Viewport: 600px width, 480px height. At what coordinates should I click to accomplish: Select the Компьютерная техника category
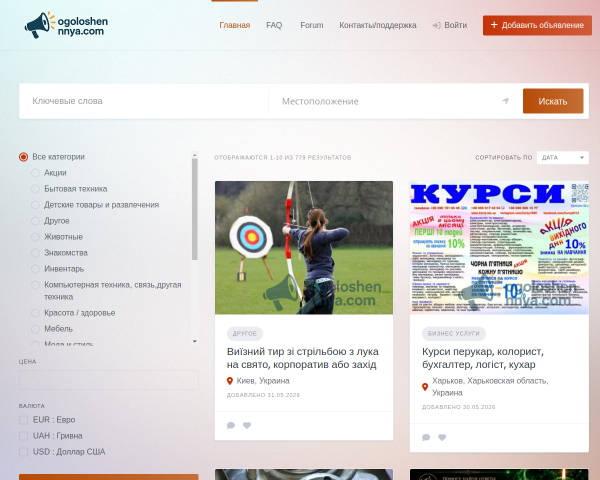(35, 285)
